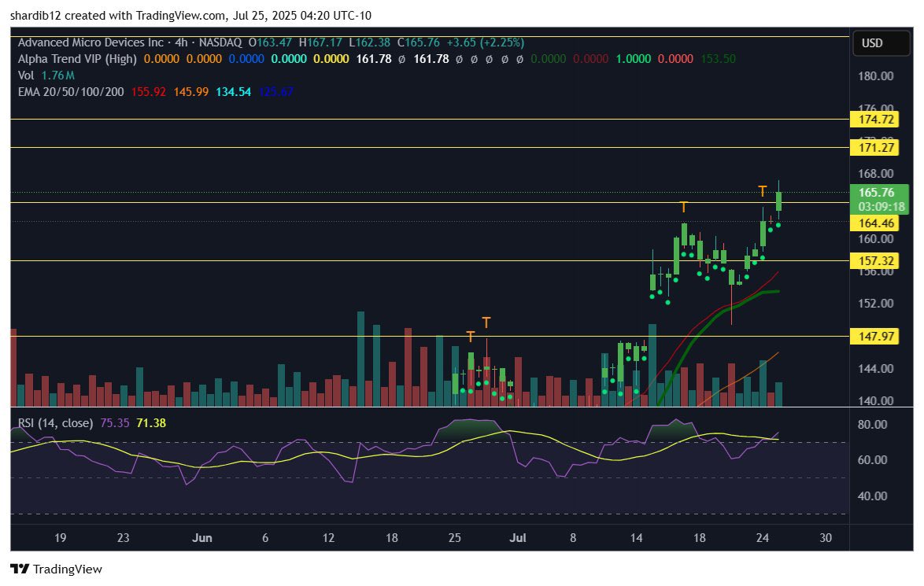Click the 30 date on time axis

(826, 538)
